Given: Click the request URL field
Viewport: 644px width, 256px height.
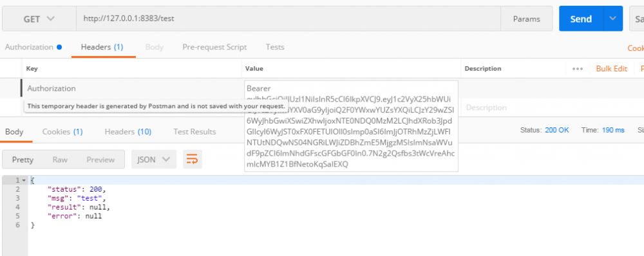Looking at the screenshot, I should coord(289,19).
